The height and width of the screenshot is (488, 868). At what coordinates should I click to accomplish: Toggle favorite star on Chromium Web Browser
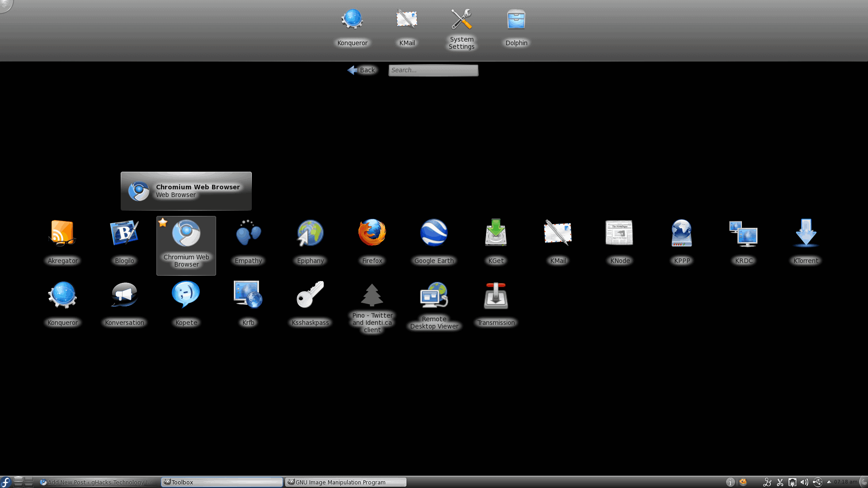click(x=163, y=222)
